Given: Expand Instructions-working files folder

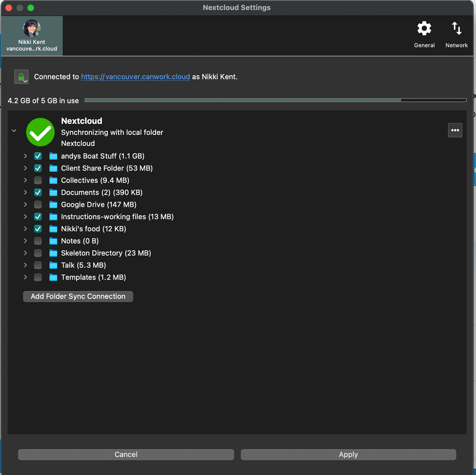Looking at the screenshot, I should pyautogui.click(x=25, y=217).
